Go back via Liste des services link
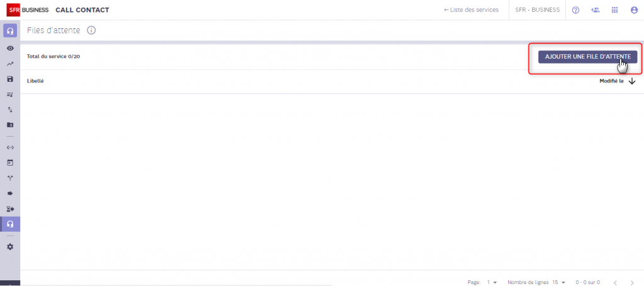 pyautogui.click(x=471, y=10)
